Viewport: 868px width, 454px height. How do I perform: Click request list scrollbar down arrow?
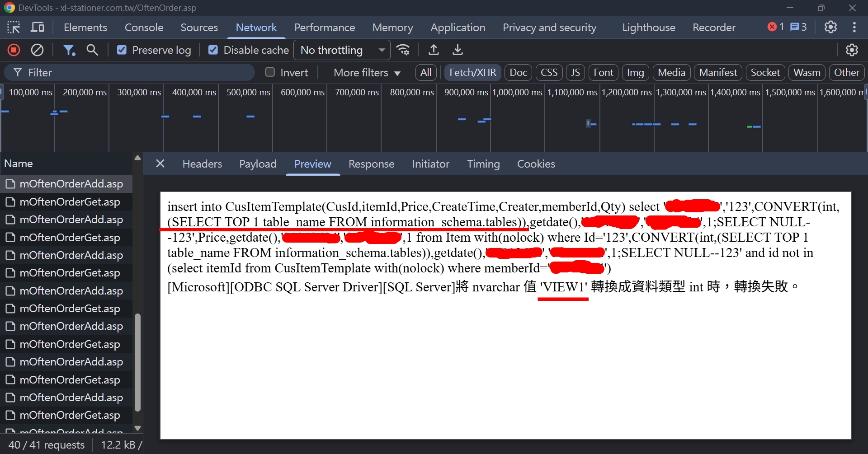click(137, 428)
